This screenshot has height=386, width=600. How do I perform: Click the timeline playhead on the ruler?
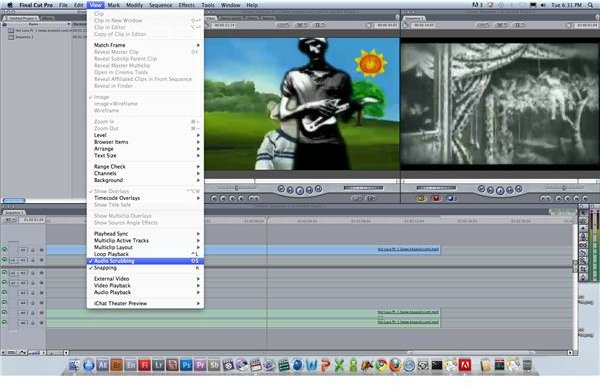pyautogui.click(x=267, y=220)
